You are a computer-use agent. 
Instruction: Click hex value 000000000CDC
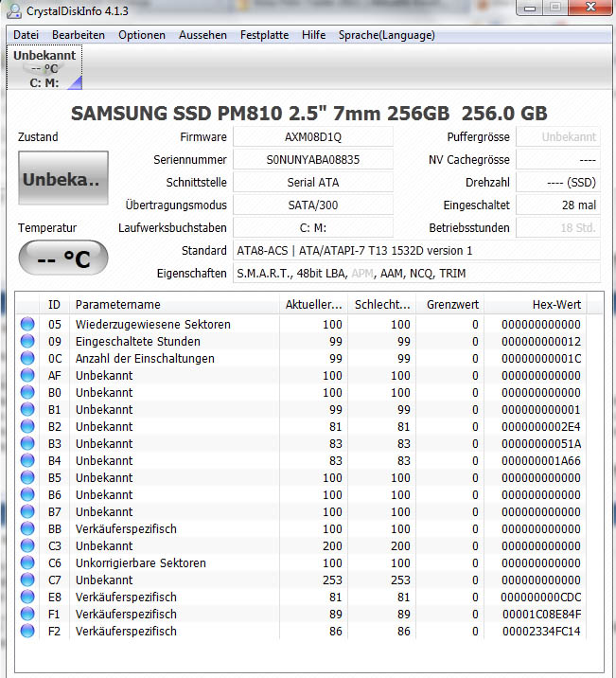pyautogui.click(x=541, y=598)
